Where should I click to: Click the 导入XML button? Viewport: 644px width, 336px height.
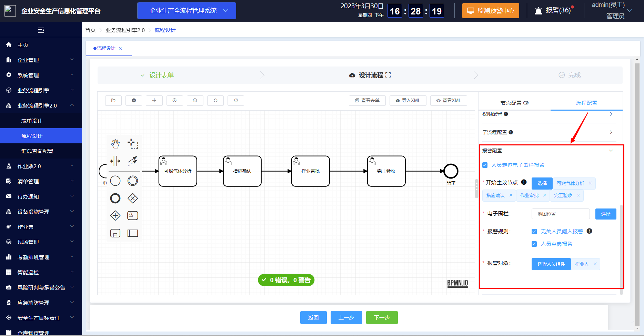click(x=408, y=100)
